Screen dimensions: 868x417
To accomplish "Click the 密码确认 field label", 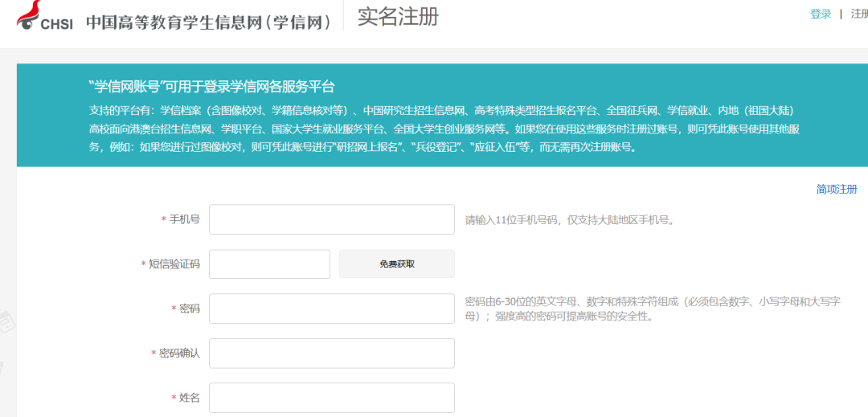I will pyautogui.click(x=178, y=354).
